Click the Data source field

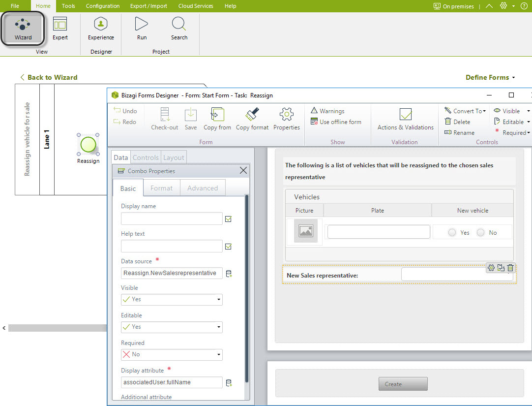[172, 273]
